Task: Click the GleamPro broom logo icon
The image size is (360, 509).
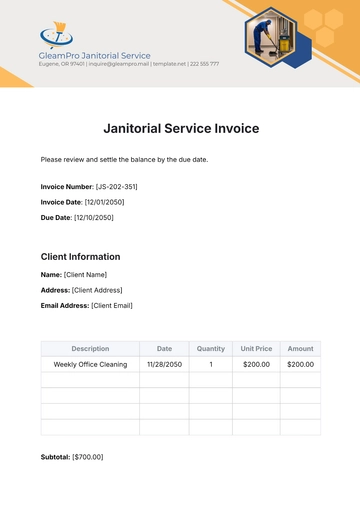Action: 56,35
